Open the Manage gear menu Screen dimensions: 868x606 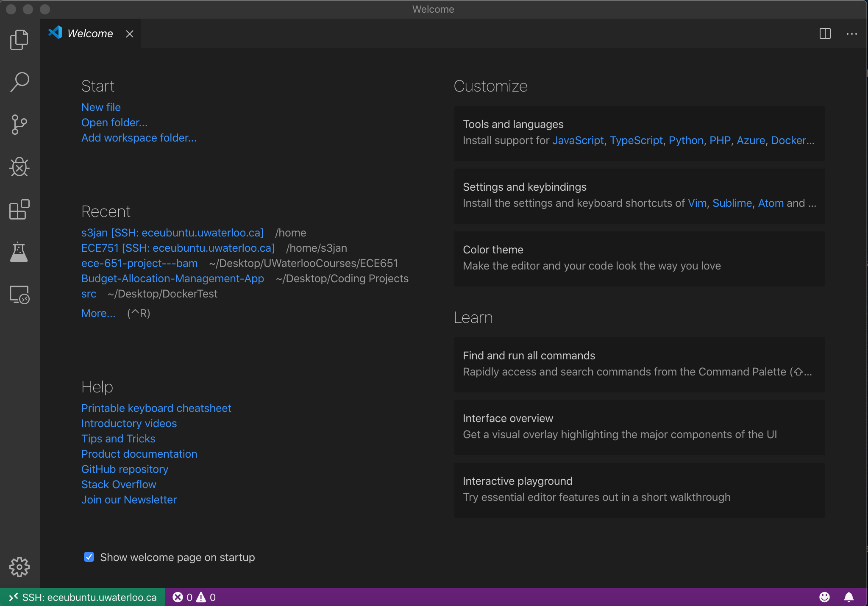(19, 567)
